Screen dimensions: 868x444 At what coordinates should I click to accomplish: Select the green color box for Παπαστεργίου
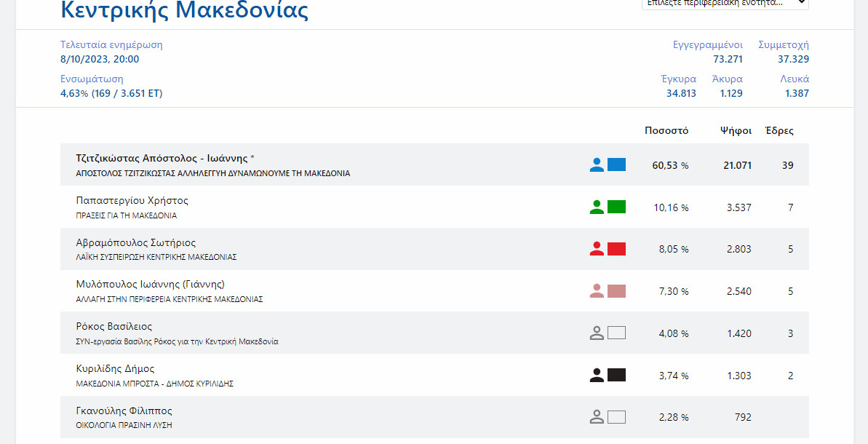pyautogui.click(x=616, y=207)
